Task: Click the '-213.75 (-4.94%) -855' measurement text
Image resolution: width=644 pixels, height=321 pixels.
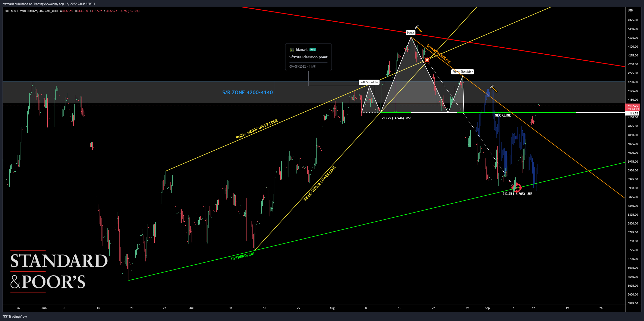Action: coord(396,118)
